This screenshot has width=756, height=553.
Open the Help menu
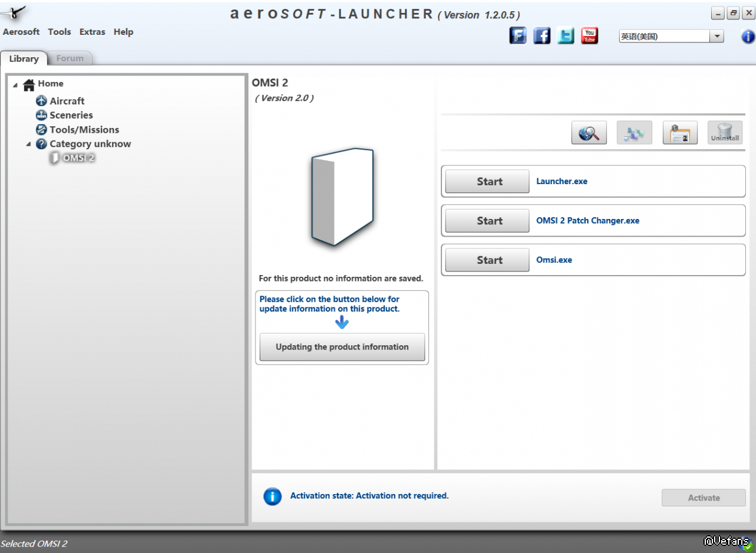123,32
